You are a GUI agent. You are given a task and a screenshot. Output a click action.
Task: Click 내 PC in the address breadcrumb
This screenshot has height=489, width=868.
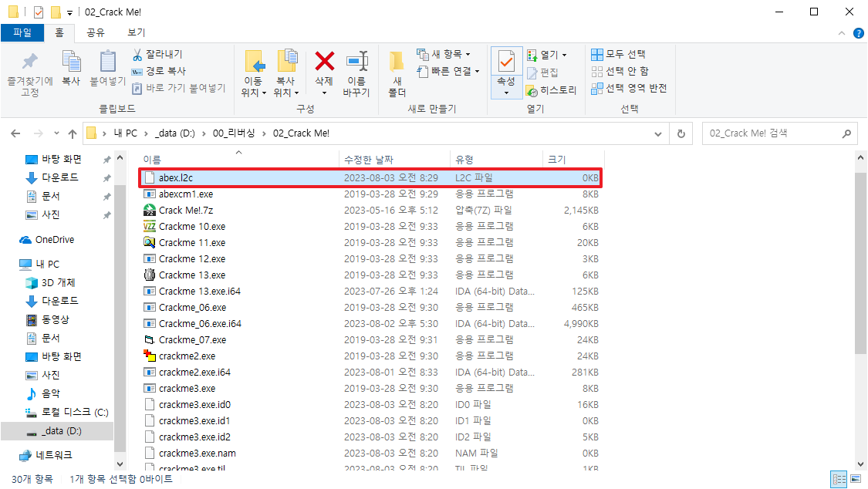pos(126,133)
